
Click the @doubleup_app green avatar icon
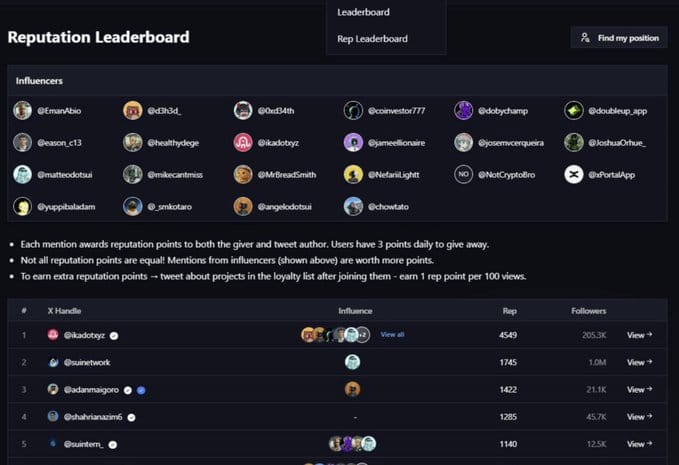[574, 110]
